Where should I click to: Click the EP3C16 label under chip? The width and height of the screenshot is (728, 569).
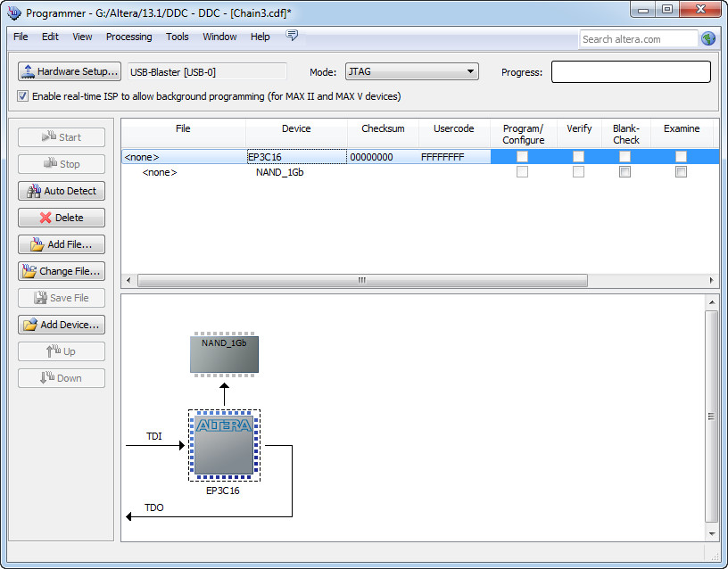(223, 491)
